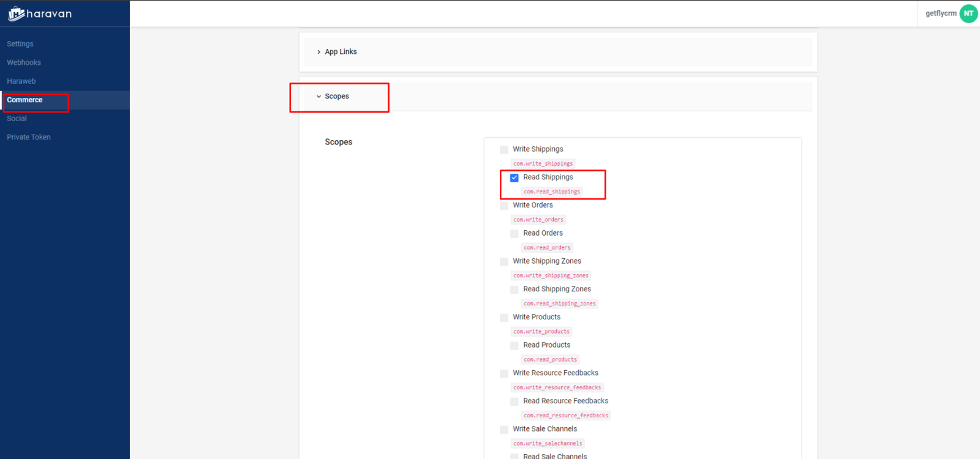Select Haraweb in the sidebar
This screenshot has height=459, width=980.
21,81
